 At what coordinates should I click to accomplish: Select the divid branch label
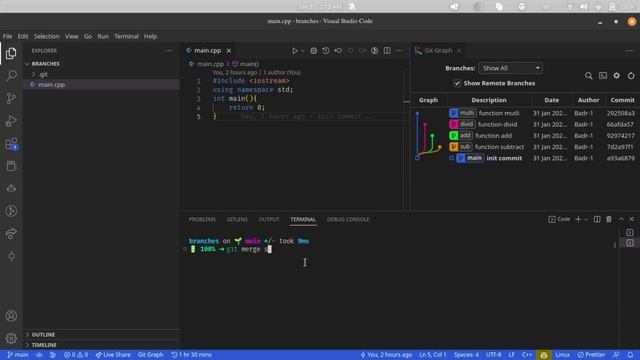click(462, 124)
